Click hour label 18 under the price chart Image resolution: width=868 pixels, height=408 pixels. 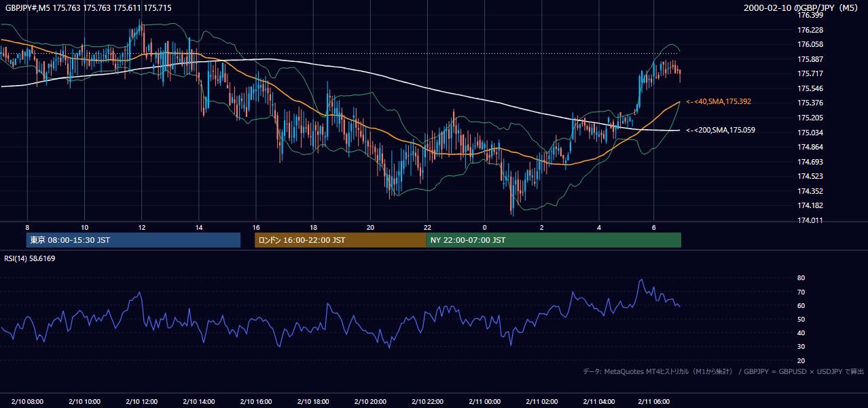coord(313,227)
